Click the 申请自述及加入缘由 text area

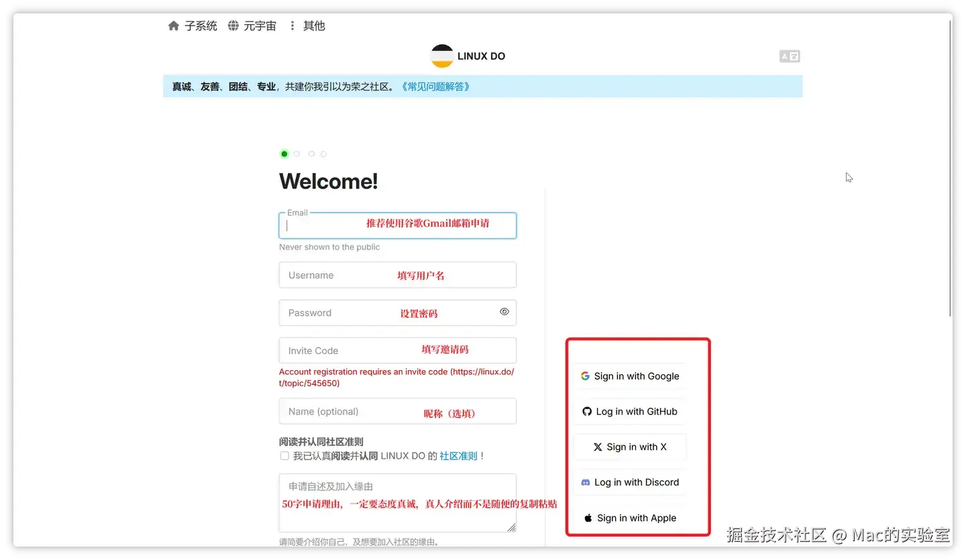click(x=398, y=503)
